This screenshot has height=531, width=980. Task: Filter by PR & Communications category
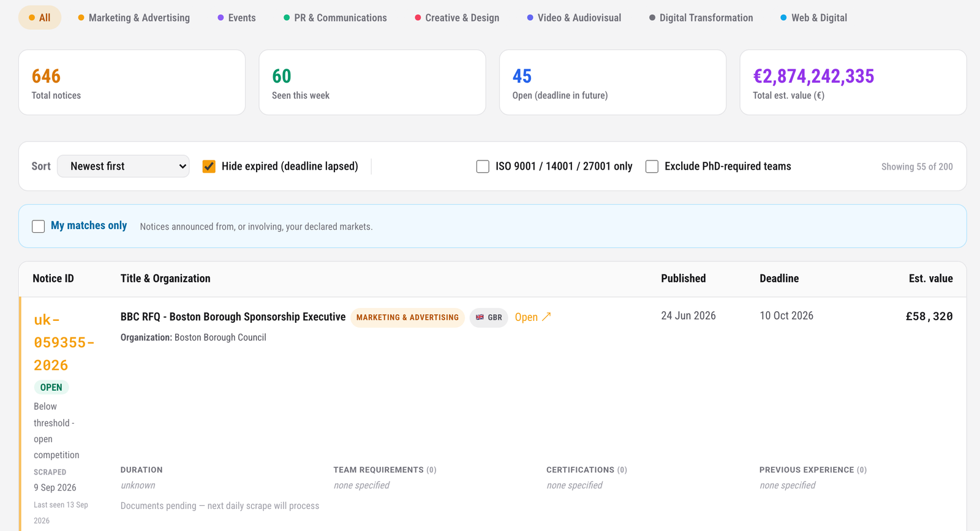click(335, 18)
